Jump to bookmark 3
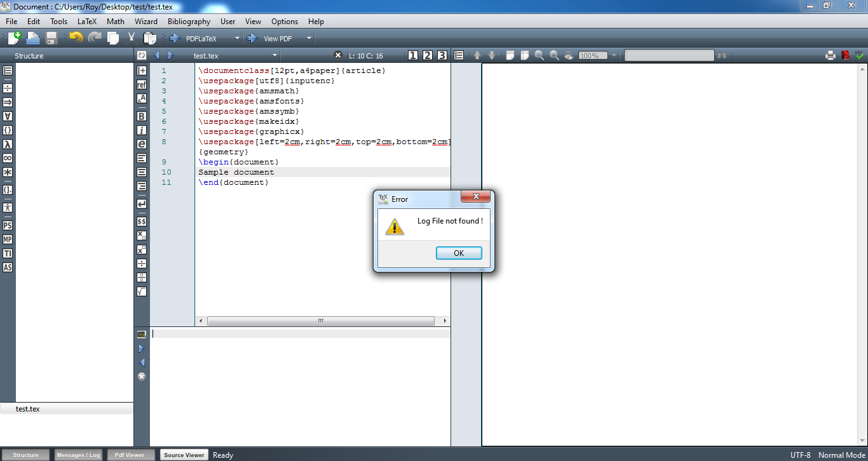868x461 pixels. [x=442, y=55]
